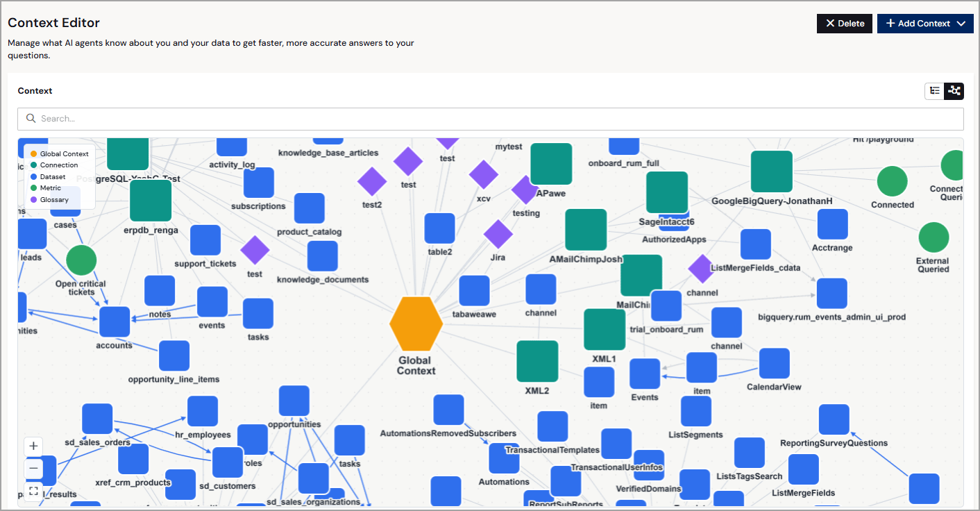This screenshot has width=980, height=511.
Task: Click the Delete button
Action: point(845,24)
